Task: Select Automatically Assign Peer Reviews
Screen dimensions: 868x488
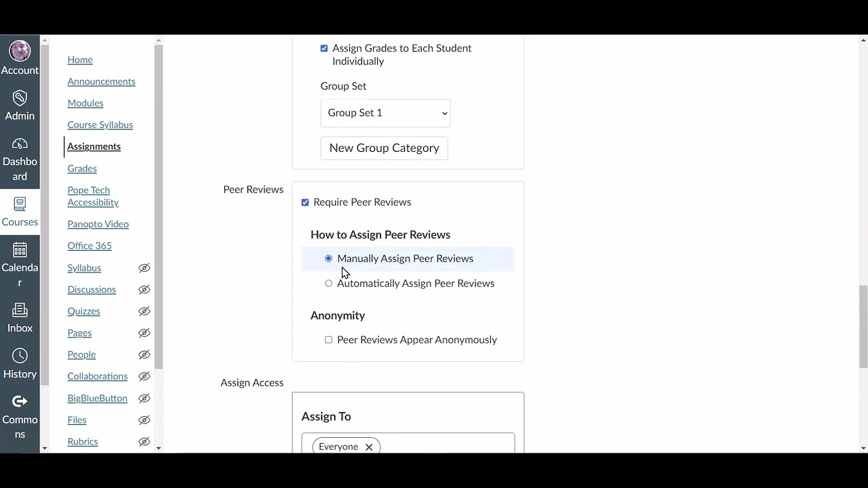Action: tap(329, 283)
